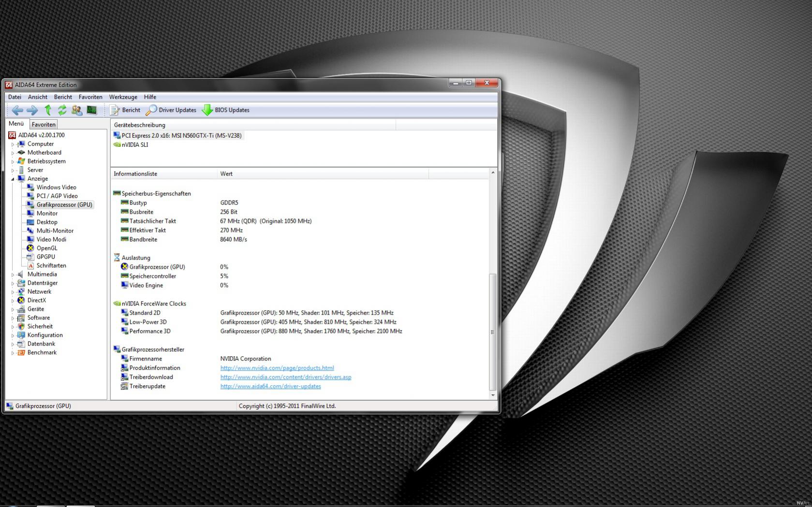
Task: Open BIOS Updates in toolbar
Action: click(x=226, y=110)
